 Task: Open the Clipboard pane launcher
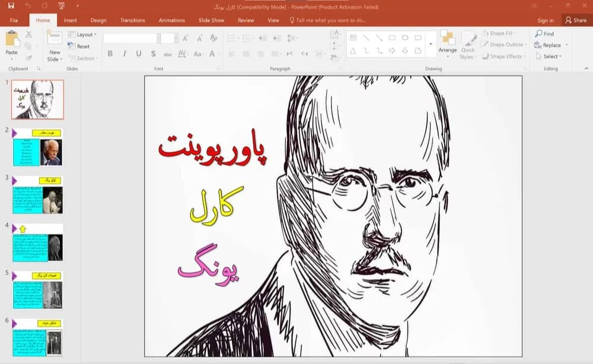click(39, 69)
